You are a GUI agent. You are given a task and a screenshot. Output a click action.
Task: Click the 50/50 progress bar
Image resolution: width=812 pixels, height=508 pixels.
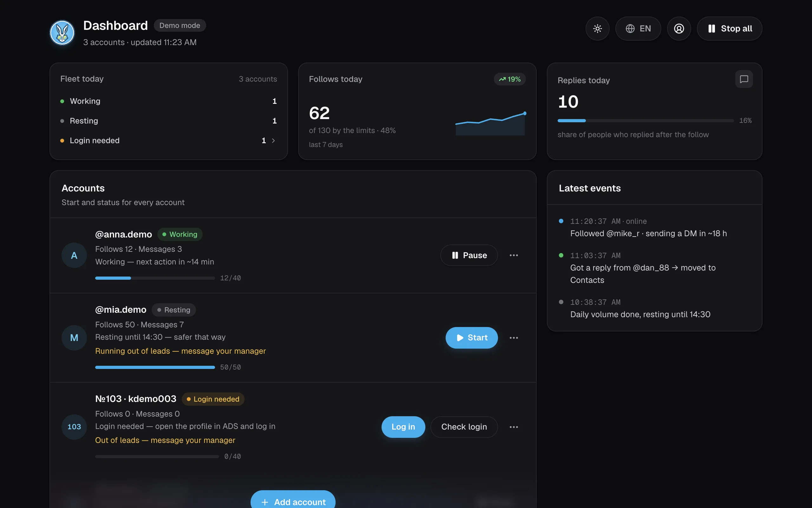(x=155, y=367)
